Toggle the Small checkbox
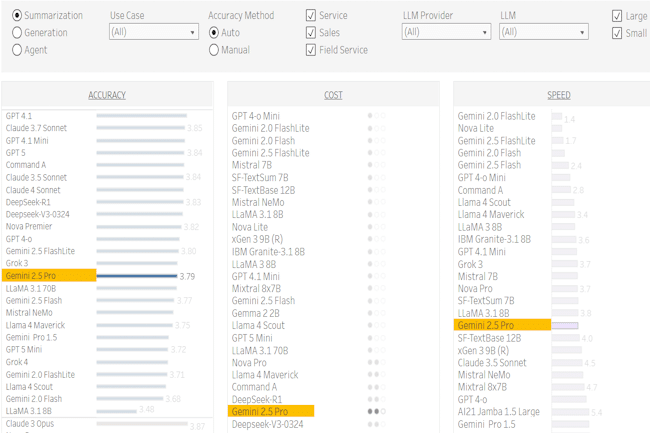The height and width of the screenshot is (433, 650). click(617, 33)
